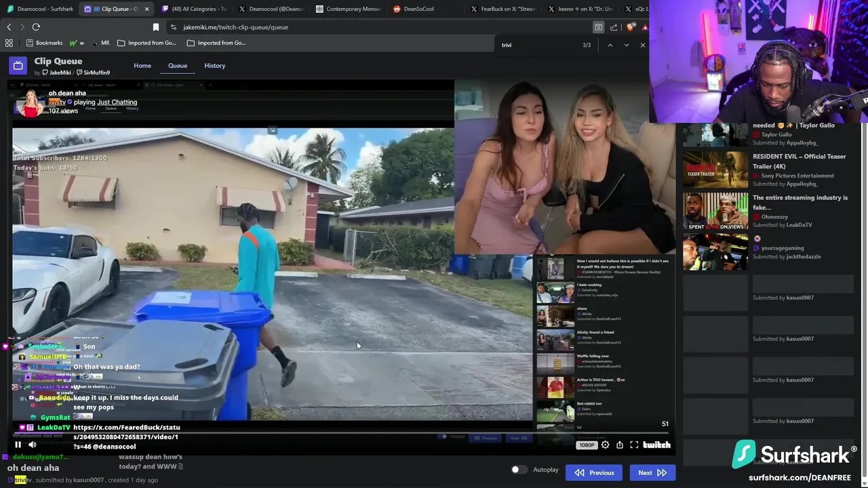Click the browser forward arrow

point(22,27)
